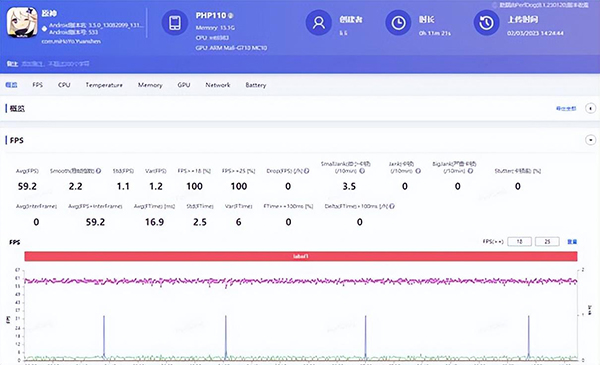The image size is (600, 365).
Task: Collapse the overview section round arrow button
Action: click(x=590, y=108)
